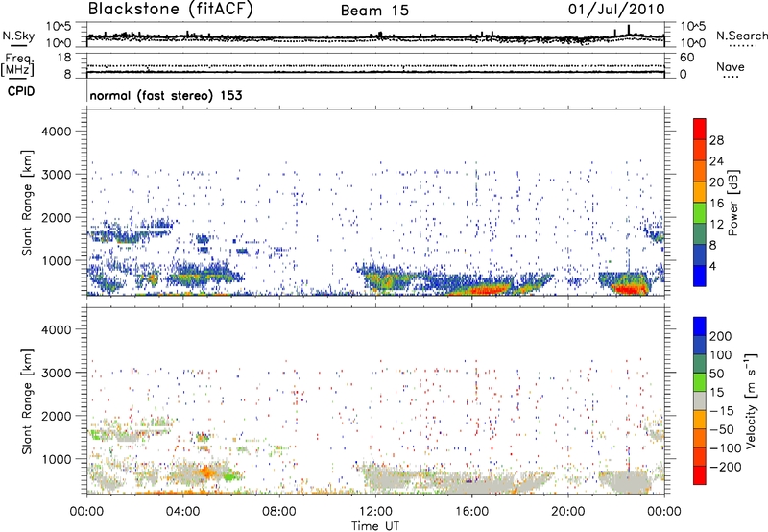The image size is (768, 532).
Task: Click the "20:00" time tick label
Action: (x=567, y=512)
